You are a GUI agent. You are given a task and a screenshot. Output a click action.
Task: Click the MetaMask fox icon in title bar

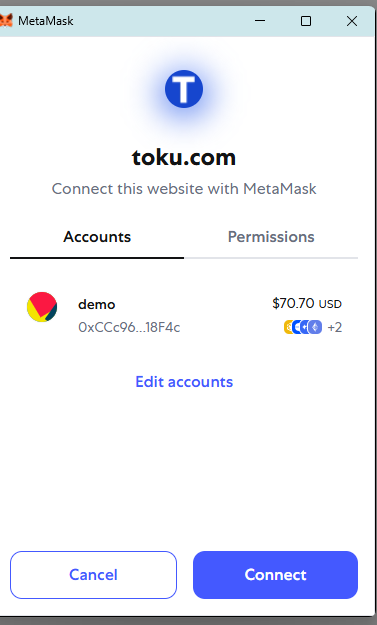click(6, 20)
